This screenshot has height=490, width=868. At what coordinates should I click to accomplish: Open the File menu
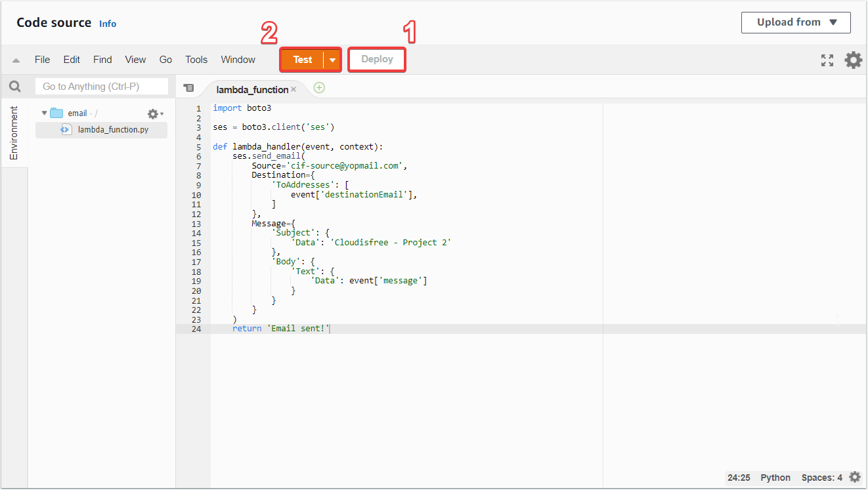(x=42, y=60)
